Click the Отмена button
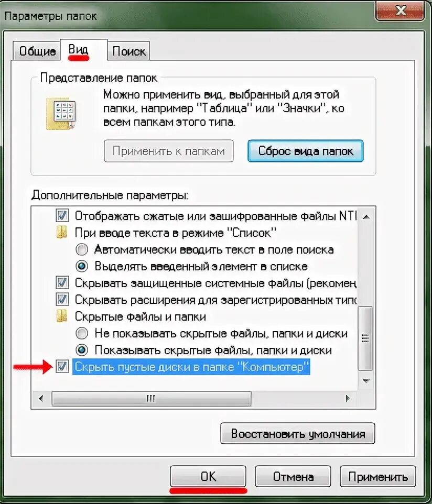Image resolution: width=432 pixels, height=504 pixels. (293, 476)
